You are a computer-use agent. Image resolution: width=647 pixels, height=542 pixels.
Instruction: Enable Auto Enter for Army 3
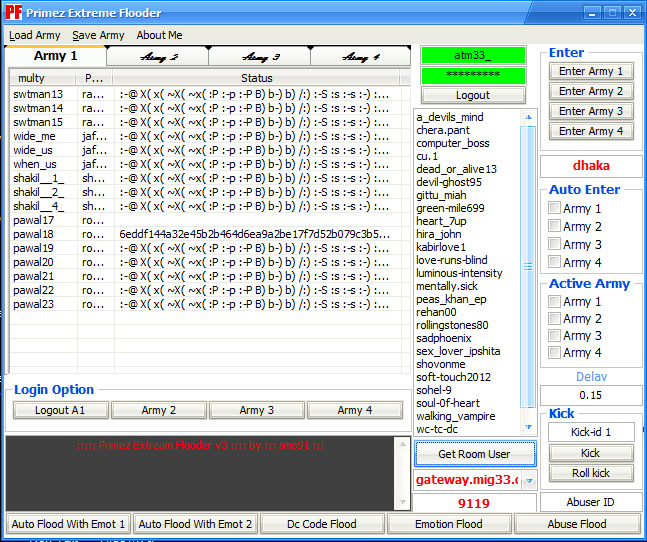[554, 244]
